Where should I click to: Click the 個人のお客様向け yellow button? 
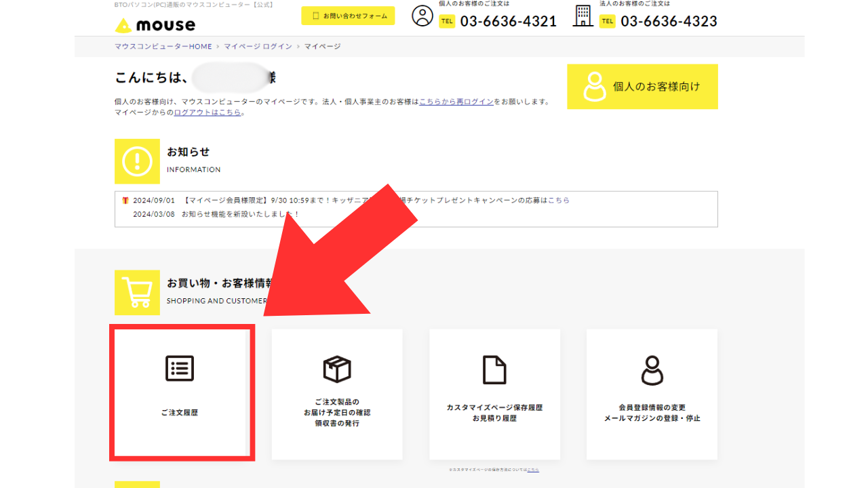(642, 87)
